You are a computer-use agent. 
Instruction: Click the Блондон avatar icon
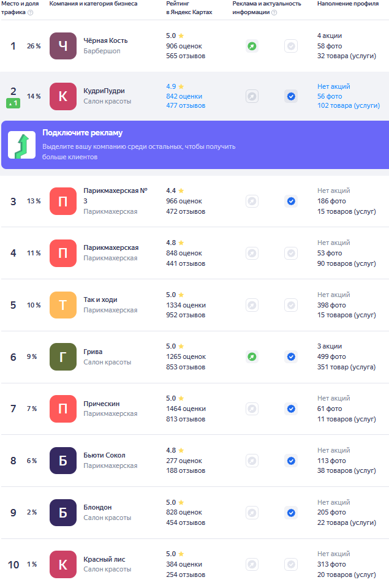(63, 513)
